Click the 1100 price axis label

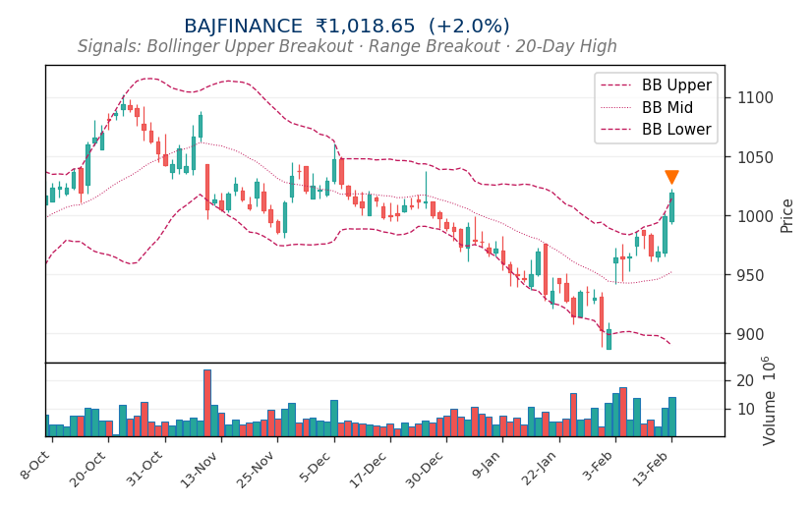[755, 97]
